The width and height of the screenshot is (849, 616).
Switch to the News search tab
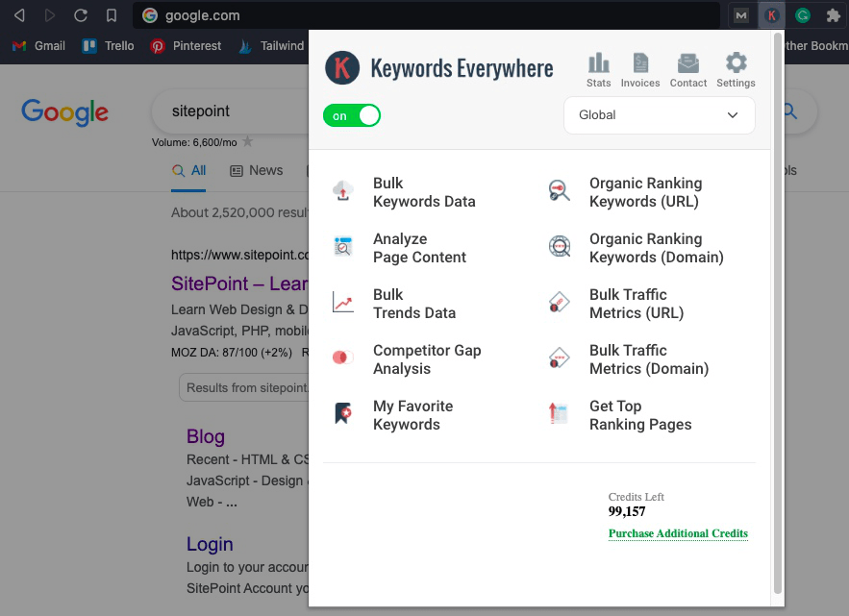(x=257, y=170)
